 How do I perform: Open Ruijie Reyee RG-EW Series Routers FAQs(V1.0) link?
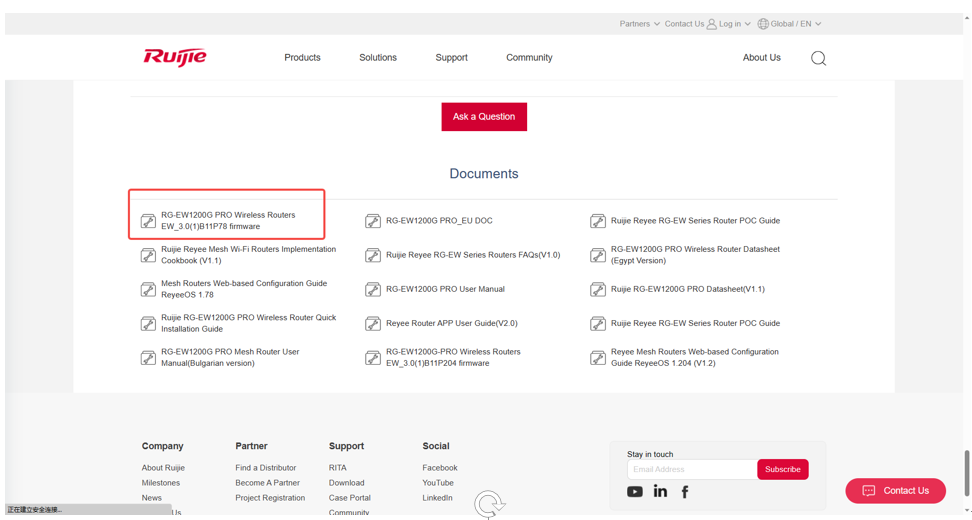point(473,255)
